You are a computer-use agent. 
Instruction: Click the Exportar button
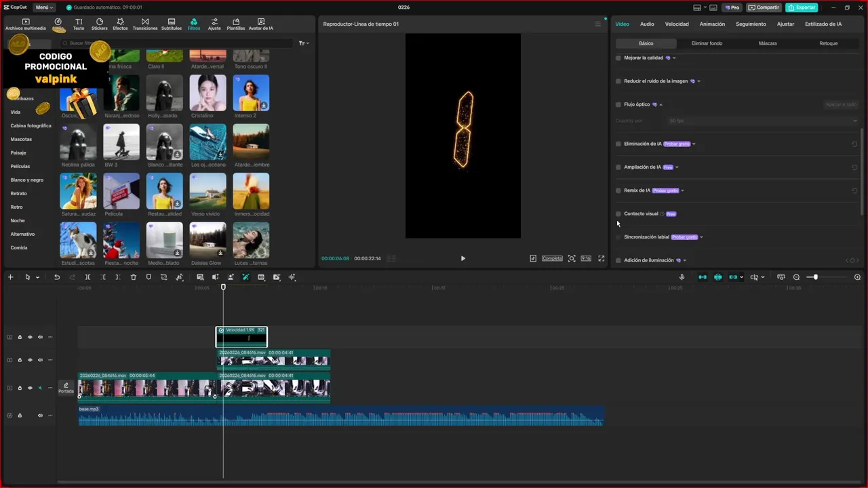point(802,7)
